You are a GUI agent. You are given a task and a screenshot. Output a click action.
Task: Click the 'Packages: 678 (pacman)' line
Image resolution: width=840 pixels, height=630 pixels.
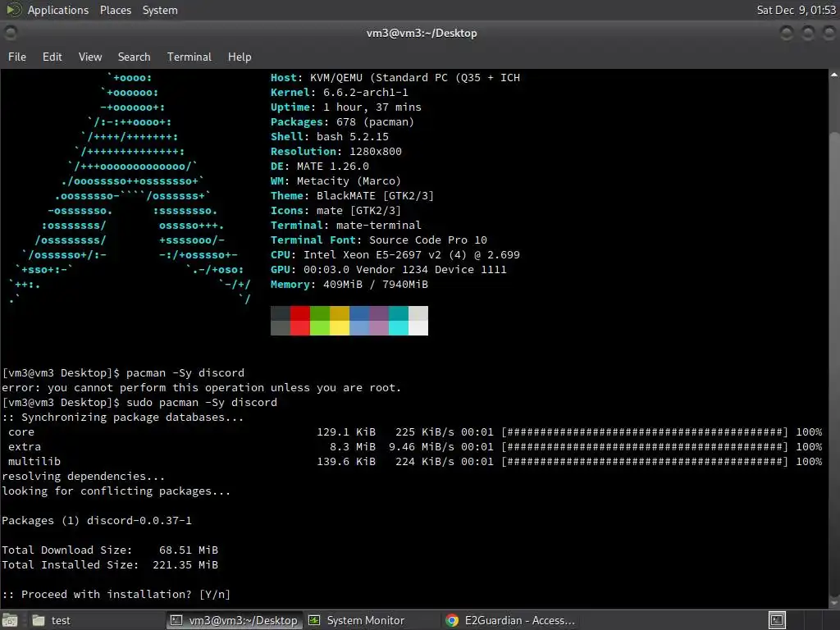pos(342,122)
